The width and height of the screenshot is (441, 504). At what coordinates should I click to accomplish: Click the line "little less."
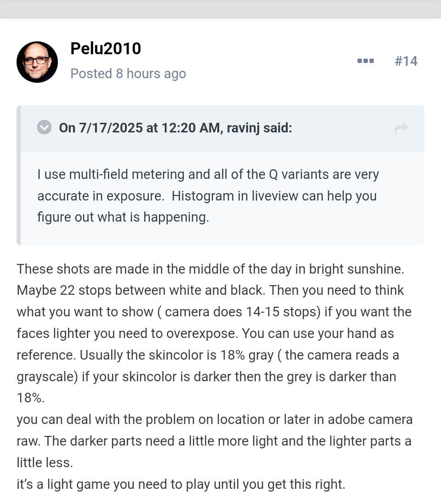[x=45, y=463]
